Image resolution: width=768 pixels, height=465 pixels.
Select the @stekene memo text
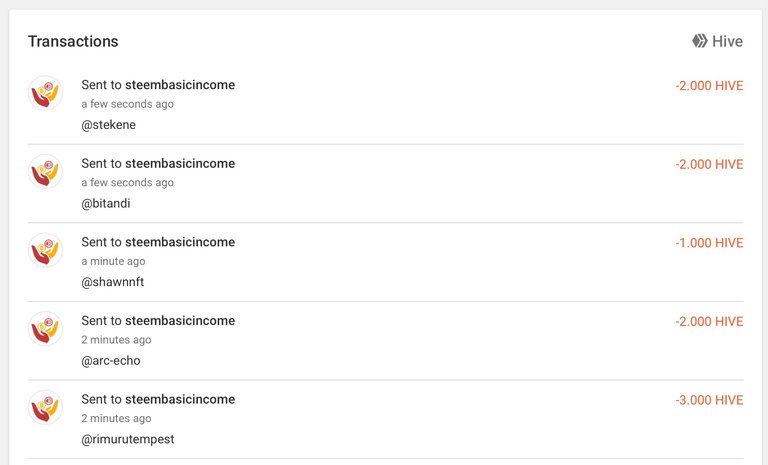pos(108,125)
